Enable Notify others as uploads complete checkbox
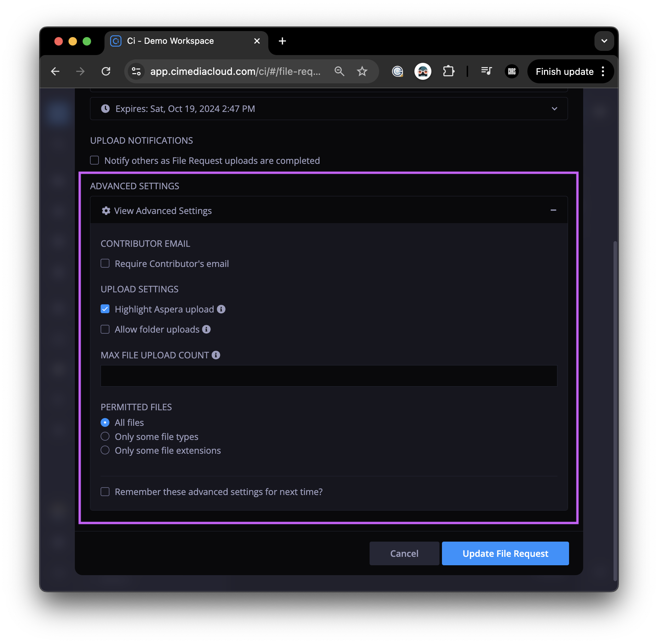The image size is (658, 644). coord(94,160)
